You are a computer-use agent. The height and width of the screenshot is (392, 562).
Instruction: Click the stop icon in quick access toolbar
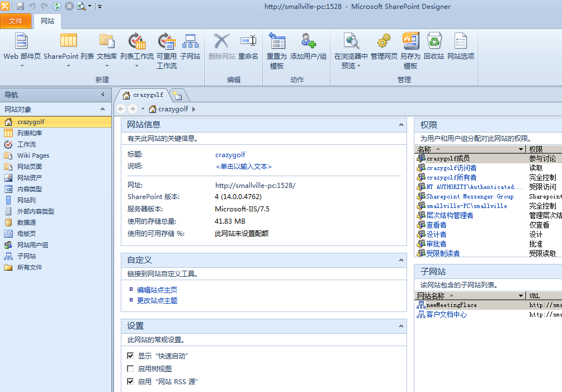click(x=69, y=6)
